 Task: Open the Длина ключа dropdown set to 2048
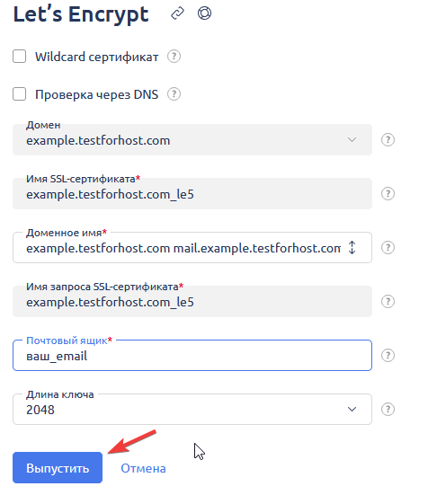coord(192,409)
